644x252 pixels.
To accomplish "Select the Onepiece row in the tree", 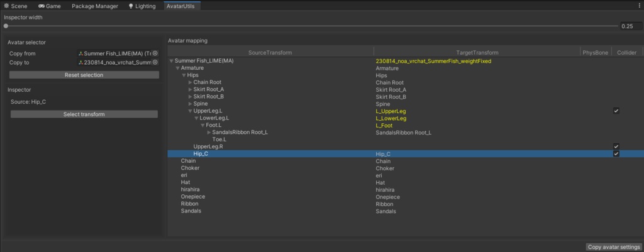I will point(192,197).
